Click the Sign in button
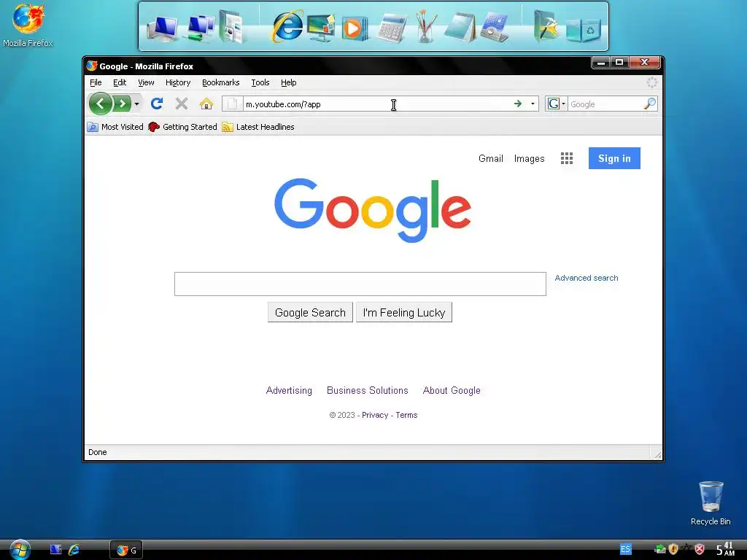The width and height of the screenshot is (747, 560). tap(614, 158)
